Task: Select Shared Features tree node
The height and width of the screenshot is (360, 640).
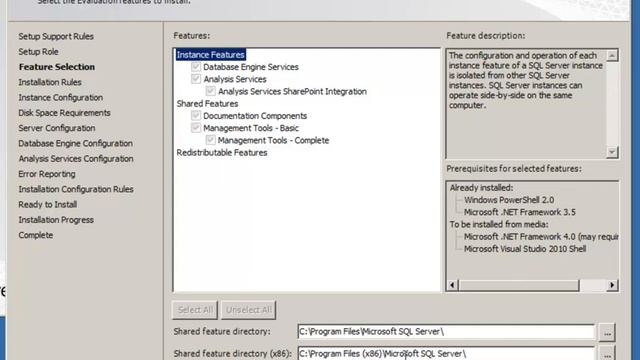Action: 207,104
